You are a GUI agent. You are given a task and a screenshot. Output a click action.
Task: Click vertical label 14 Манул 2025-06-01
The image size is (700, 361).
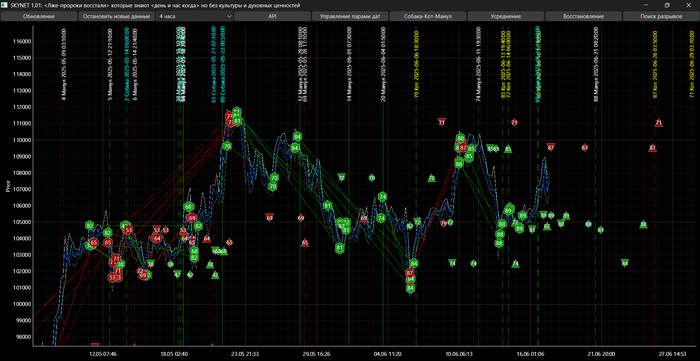pos(350,65)
